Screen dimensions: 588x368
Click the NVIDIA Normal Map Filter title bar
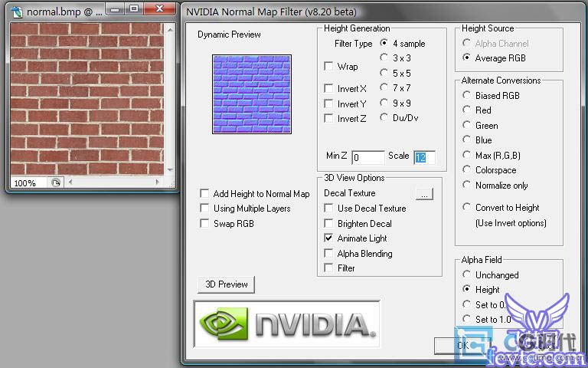(383, 11)
